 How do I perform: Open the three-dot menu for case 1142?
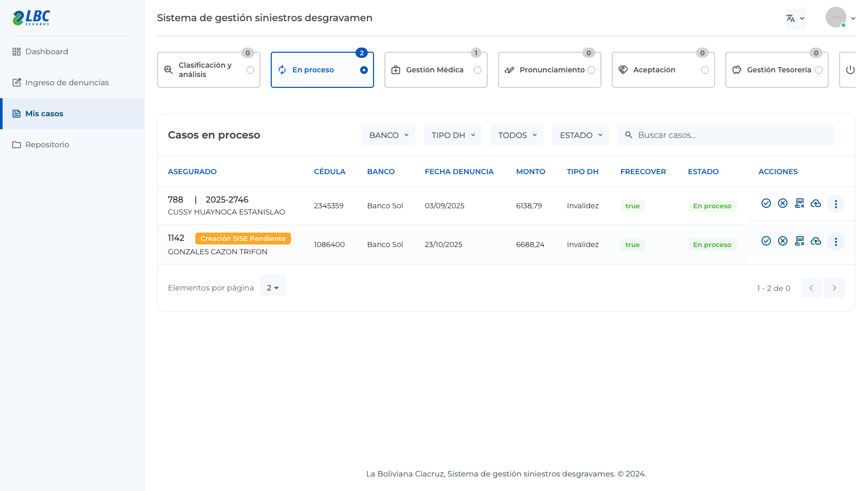835,241
